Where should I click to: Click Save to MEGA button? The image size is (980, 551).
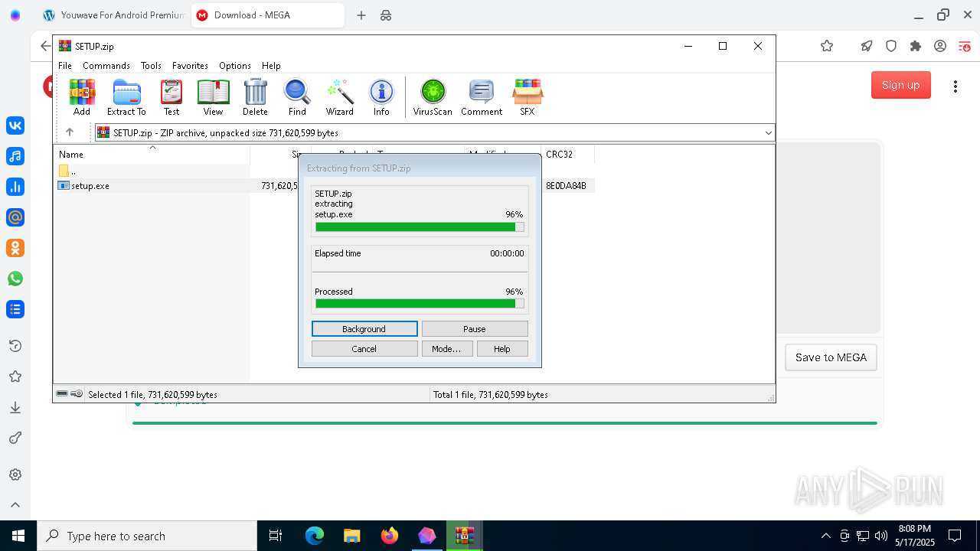point(831,357)
